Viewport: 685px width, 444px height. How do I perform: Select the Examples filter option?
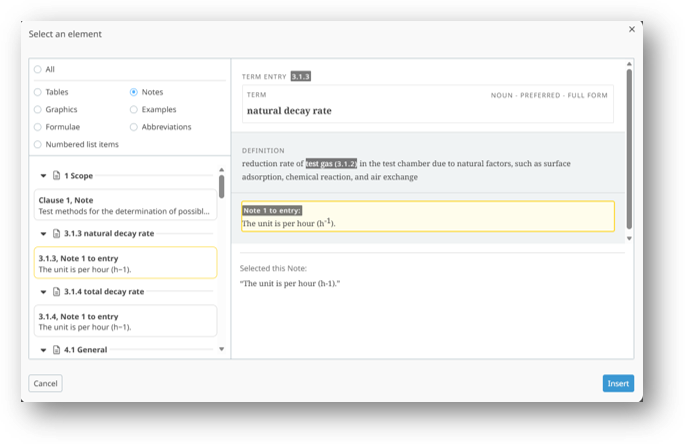pyautogui.click(x=134, y=109)
